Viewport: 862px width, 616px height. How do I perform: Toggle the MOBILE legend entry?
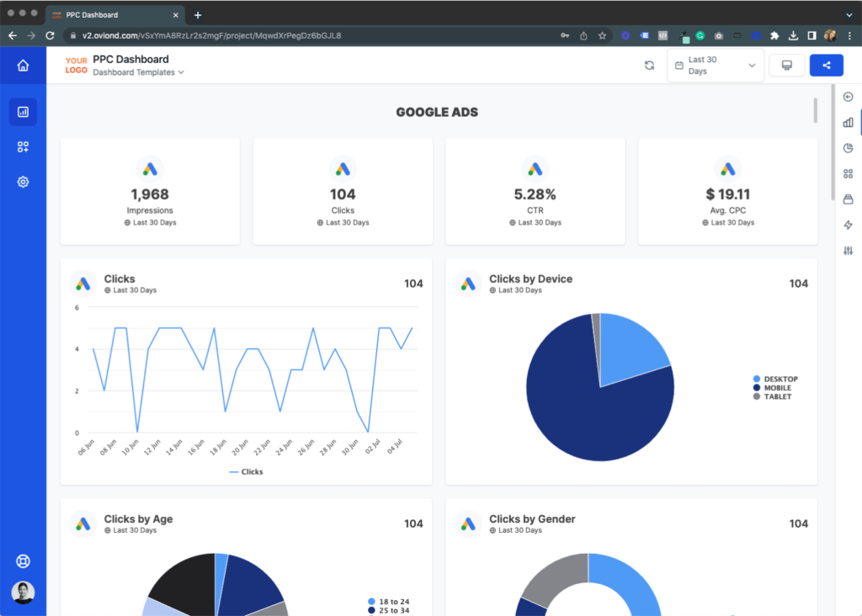coord(772,388)
